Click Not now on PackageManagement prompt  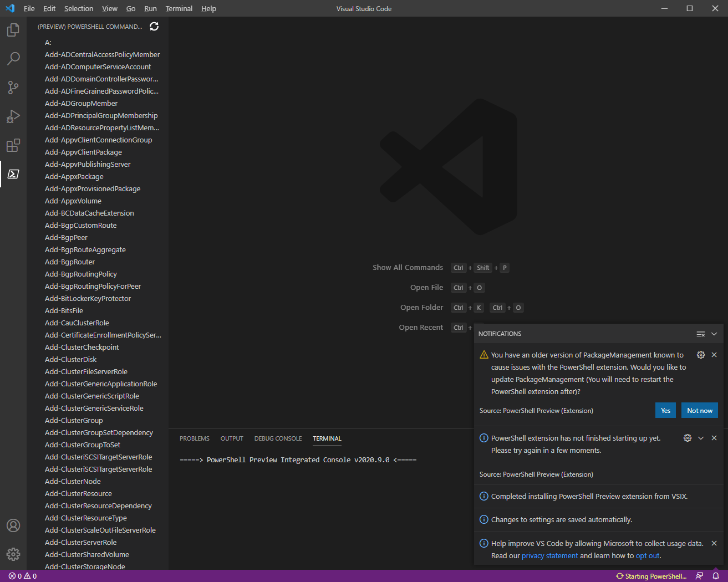(x=699, y=410)
